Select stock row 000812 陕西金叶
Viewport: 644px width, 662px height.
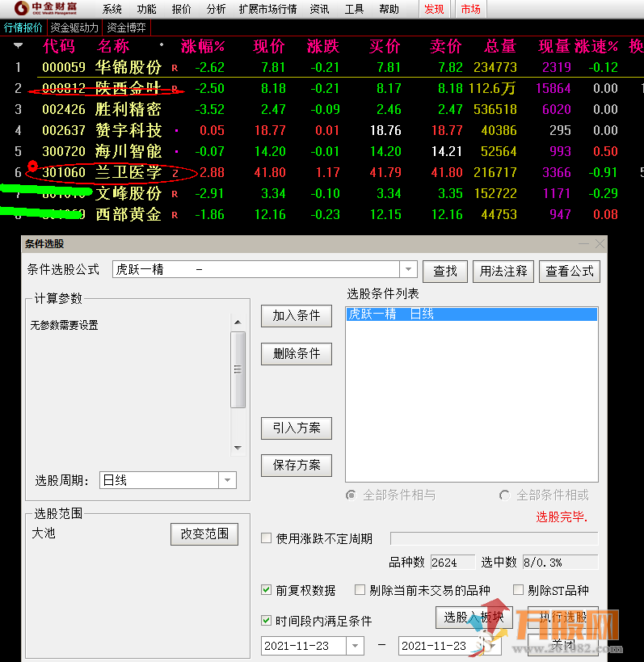[x=322, y=88]
